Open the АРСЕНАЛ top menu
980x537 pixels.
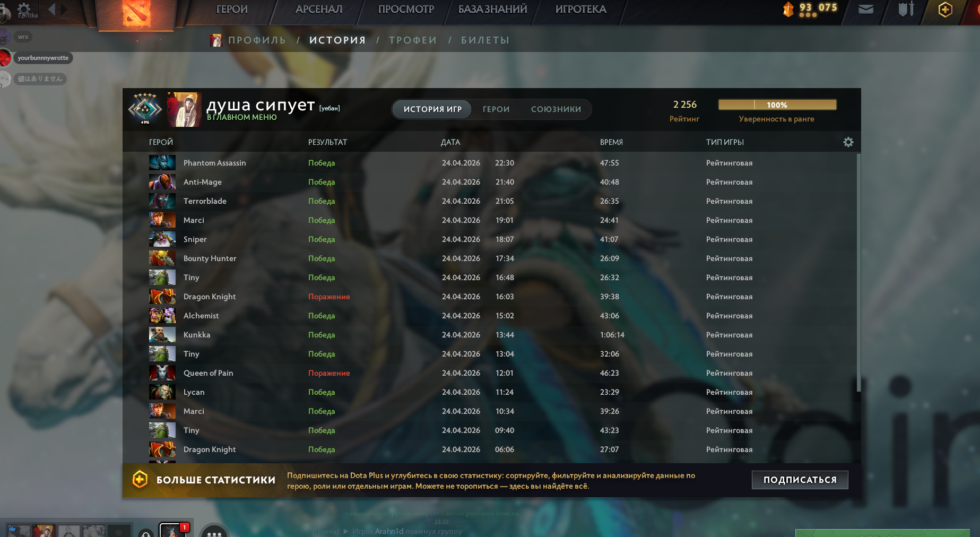[x=319, y=9]
